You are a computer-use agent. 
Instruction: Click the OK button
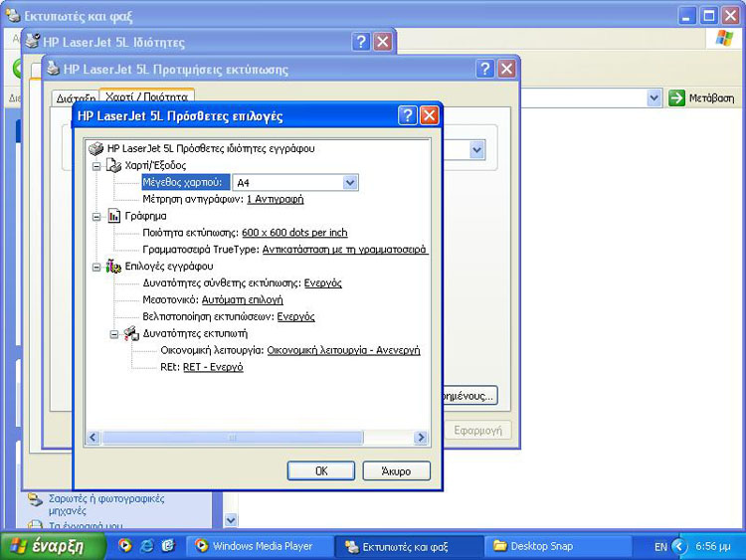[321, 471]
